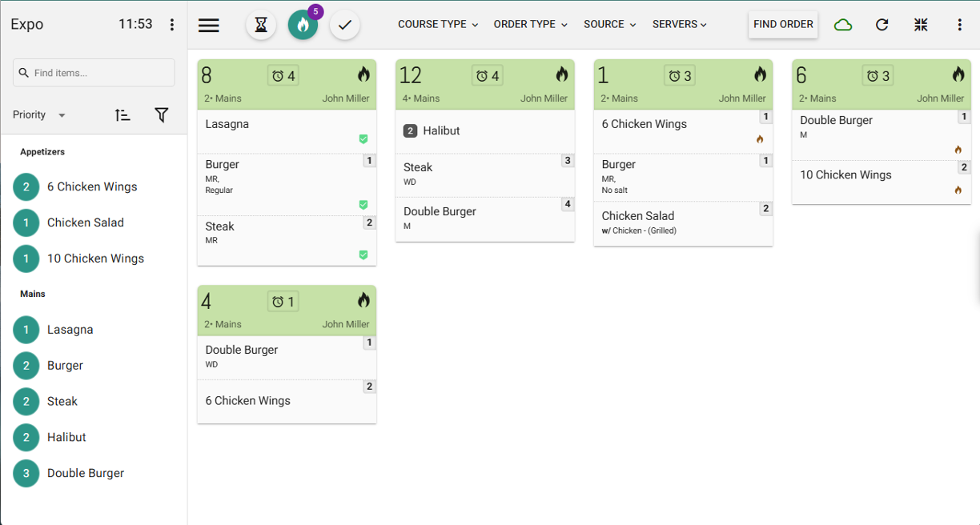Expand the COURSE TYPE dropdown
Image resolution: width=980 pixels, height=525 pixels.
[x=438, y=25]
